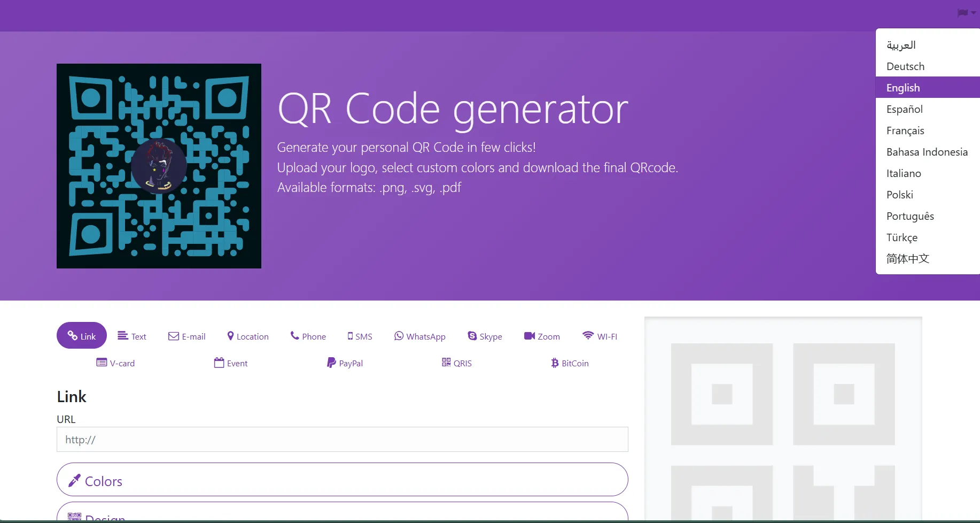Viewport: 980px width, 523px height.
Task: Open the Location tab label
Action: 253,336
